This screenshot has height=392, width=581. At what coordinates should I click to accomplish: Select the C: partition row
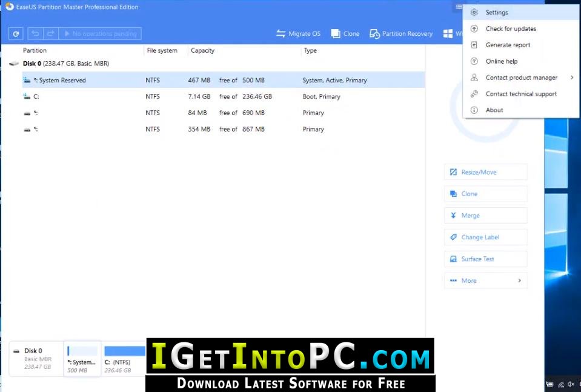coord(224,97)
